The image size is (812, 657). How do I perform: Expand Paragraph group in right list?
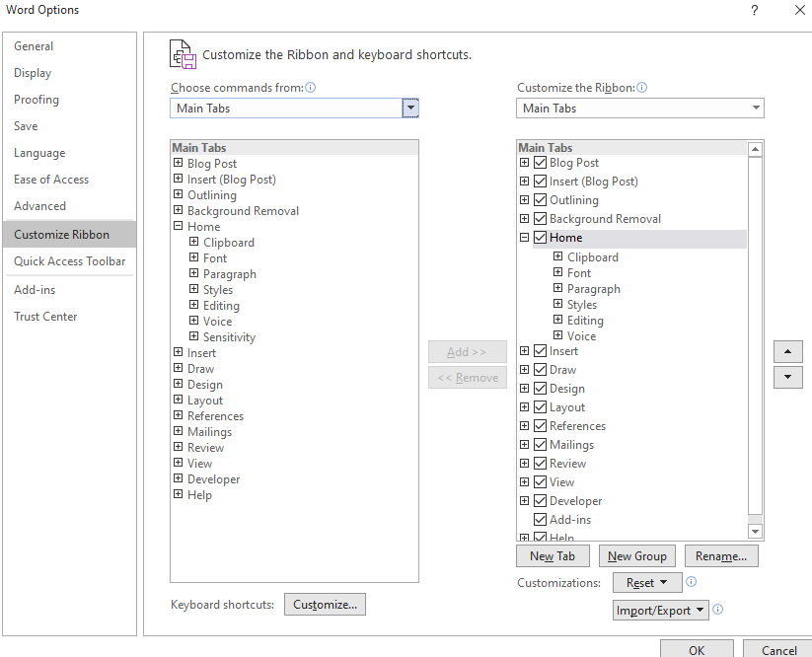click(557, 288)
